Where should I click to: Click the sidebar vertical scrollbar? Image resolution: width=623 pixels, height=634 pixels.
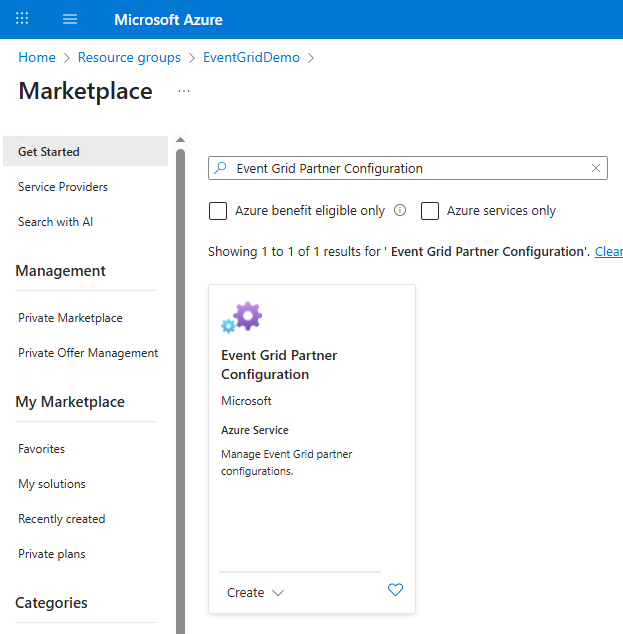181,391
